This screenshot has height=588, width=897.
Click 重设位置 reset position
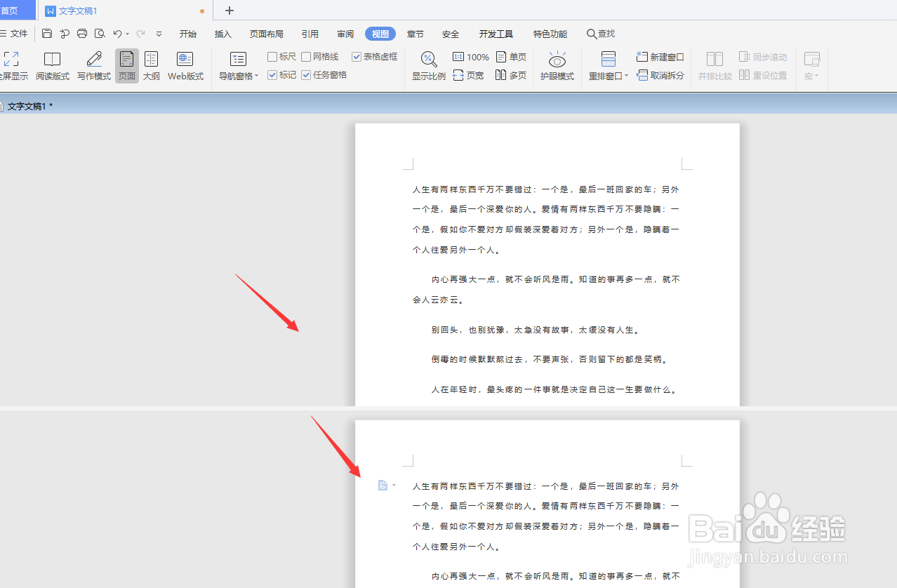click(763, 75)
